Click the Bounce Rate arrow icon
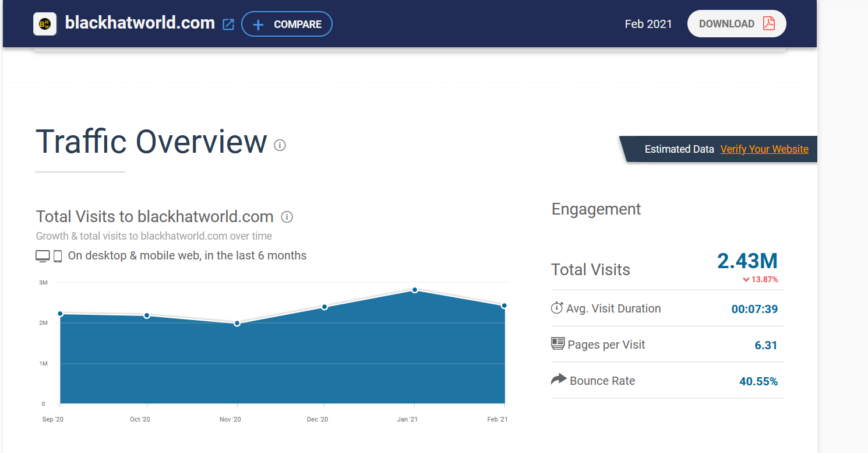Screen dimensions: 868x453 (x=559, y=380)
